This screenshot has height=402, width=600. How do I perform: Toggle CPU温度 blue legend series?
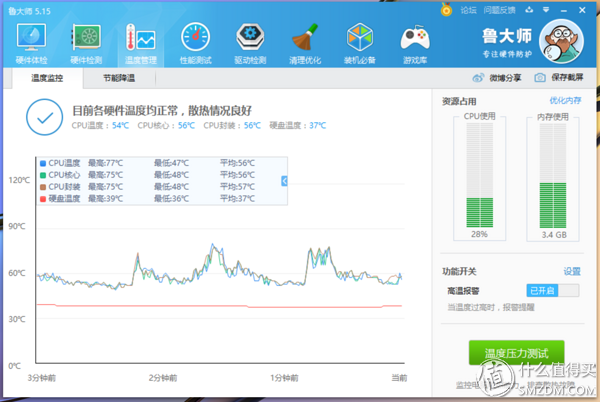point(43,163)
